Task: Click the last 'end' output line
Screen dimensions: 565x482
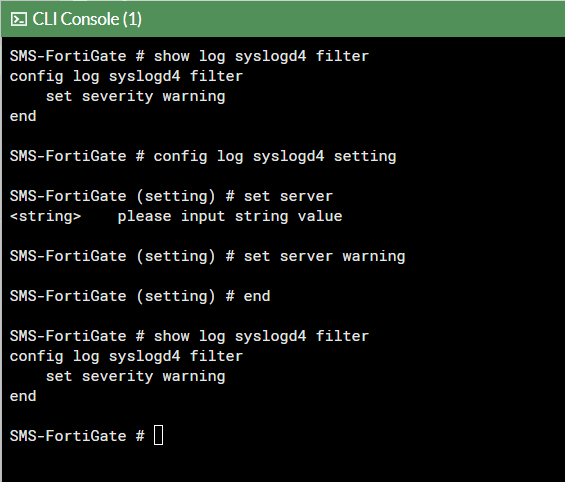Action: click(x=23, y=396)
